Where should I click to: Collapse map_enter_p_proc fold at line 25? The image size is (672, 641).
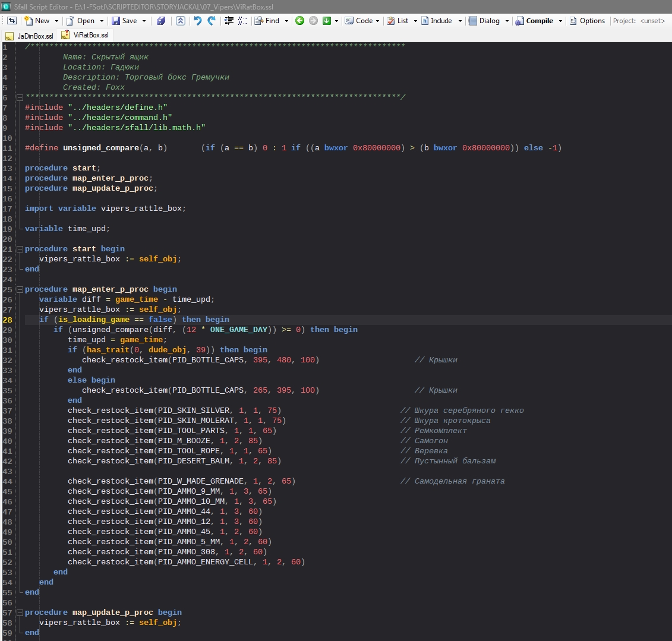pyautogui.click(x=20, y=289)
